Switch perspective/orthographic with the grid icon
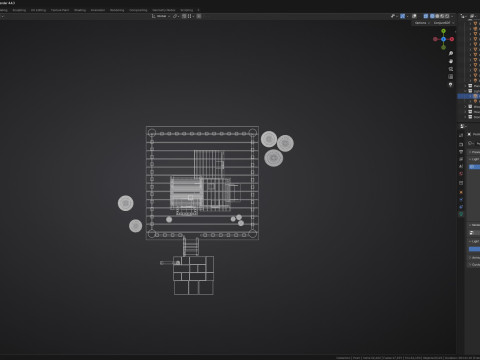The height and width of the screenshot is (360, 480). click(x=451, y=77)
